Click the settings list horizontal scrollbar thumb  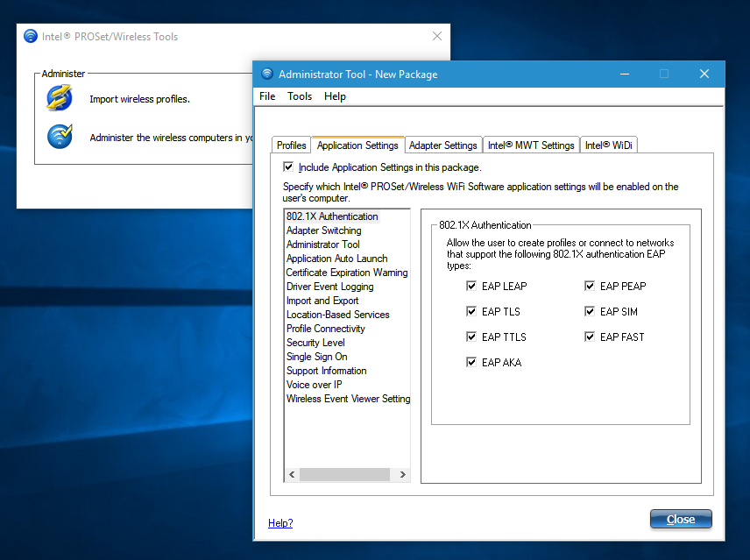(344, 474)
